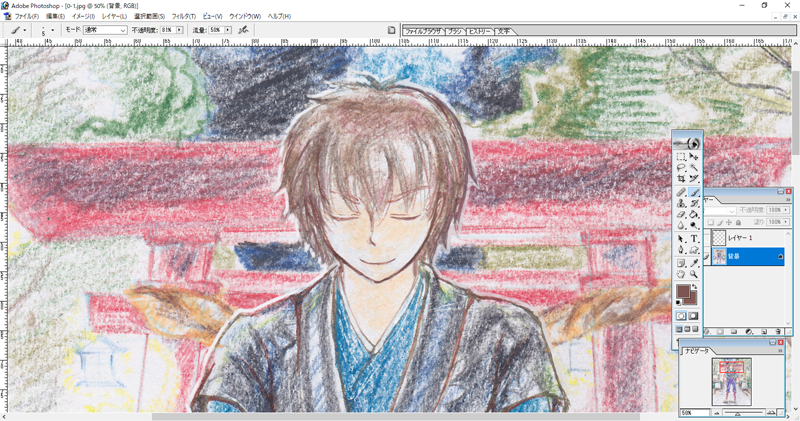
Task: Open the layer 不透明度 100% arrow in Layers panel
Action: pos(785,210)
